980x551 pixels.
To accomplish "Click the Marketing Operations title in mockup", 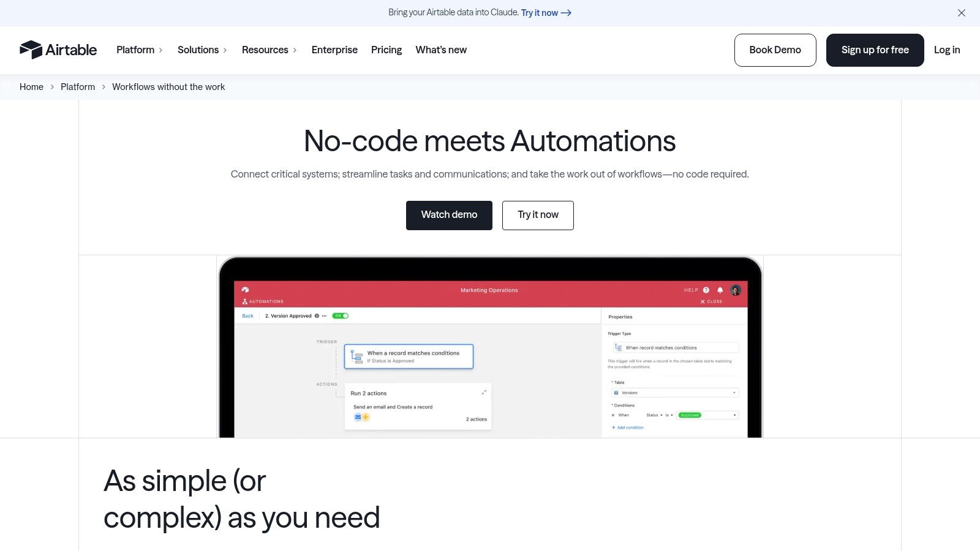I will tap(489, 290).
